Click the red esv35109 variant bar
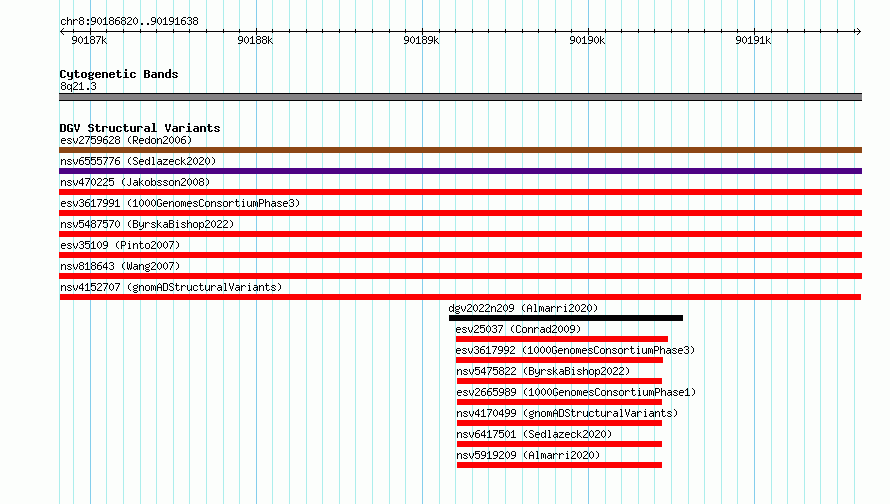 tap(460, 255)
